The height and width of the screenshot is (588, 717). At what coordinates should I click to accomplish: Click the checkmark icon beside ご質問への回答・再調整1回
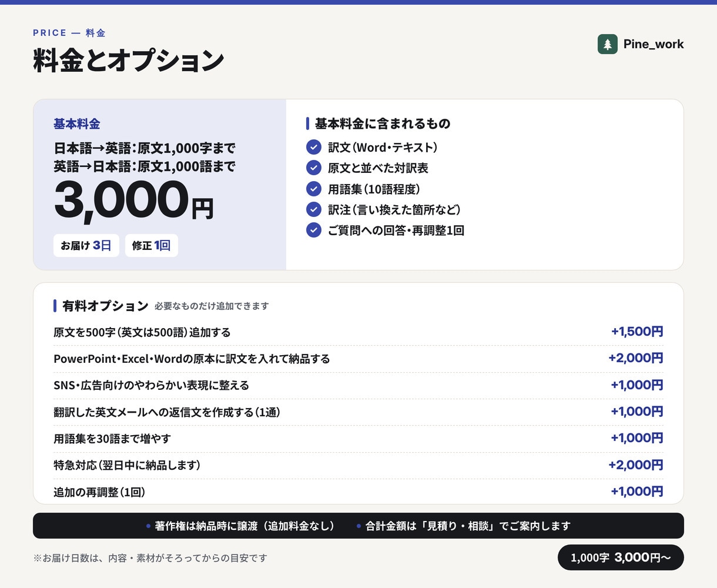click(314, 230)
